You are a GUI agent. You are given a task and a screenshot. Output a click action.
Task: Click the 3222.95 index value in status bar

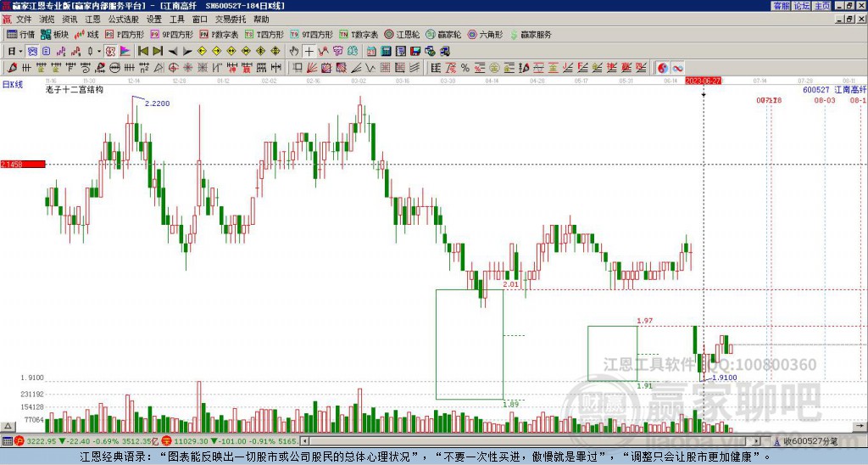[42, 441]
